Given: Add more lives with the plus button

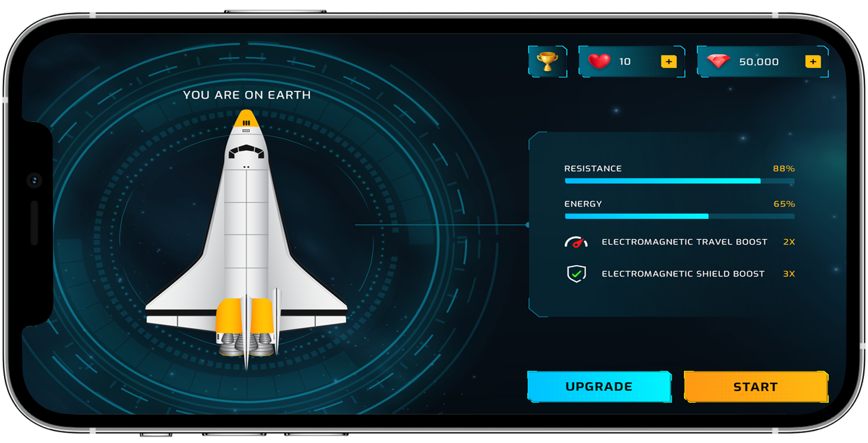Looking at the screenshot, I should [x=668, y=62].
